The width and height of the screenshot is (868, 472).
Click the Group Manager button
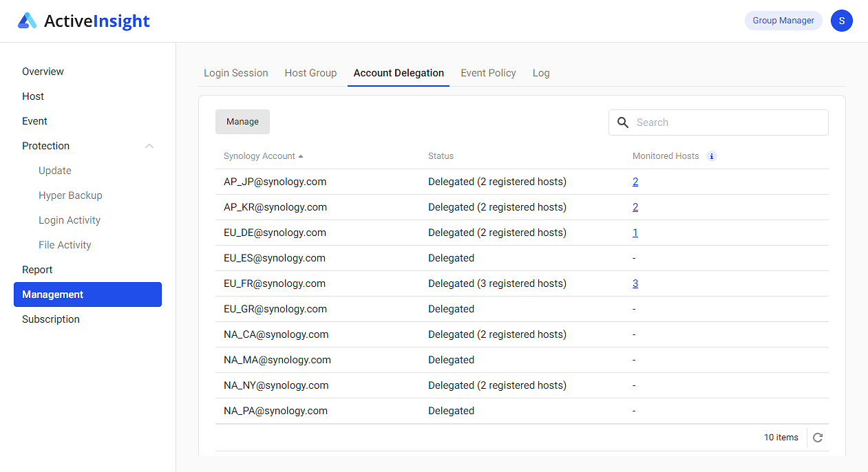click(783, 21)
